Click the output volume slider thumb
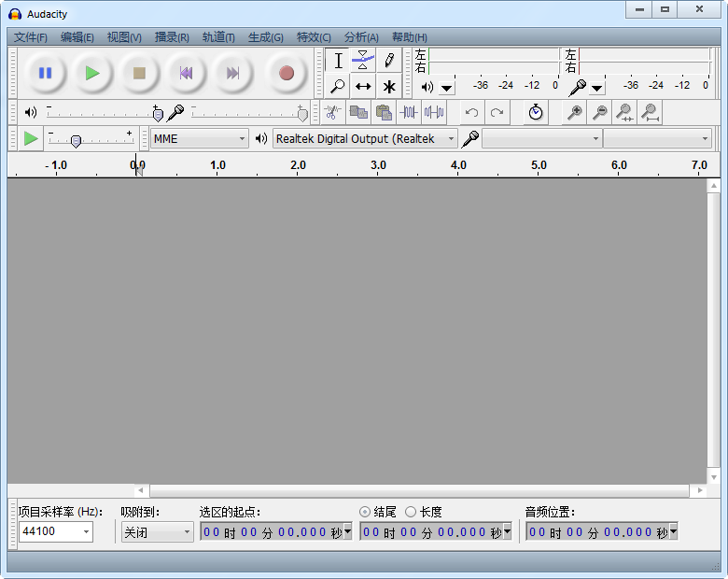Viewport: 728px width, 579px height. click(x=158, y=113)
